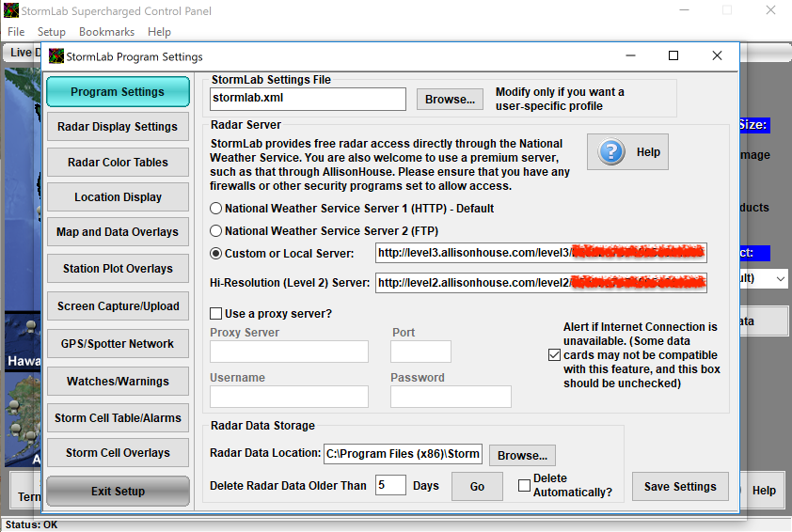This screenshot has height=532, width=792.
Task: Click the Radar Data Location path field
Action: 404,454
